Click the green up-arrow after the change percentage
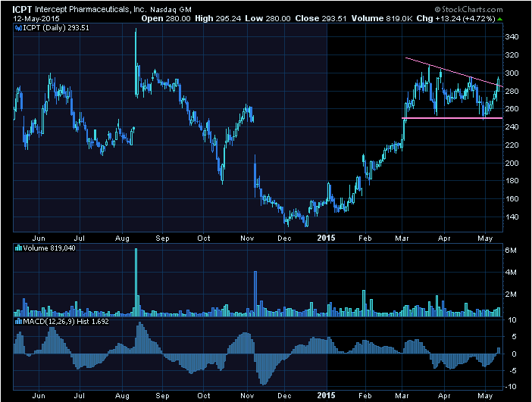 [x=499, y=19]
